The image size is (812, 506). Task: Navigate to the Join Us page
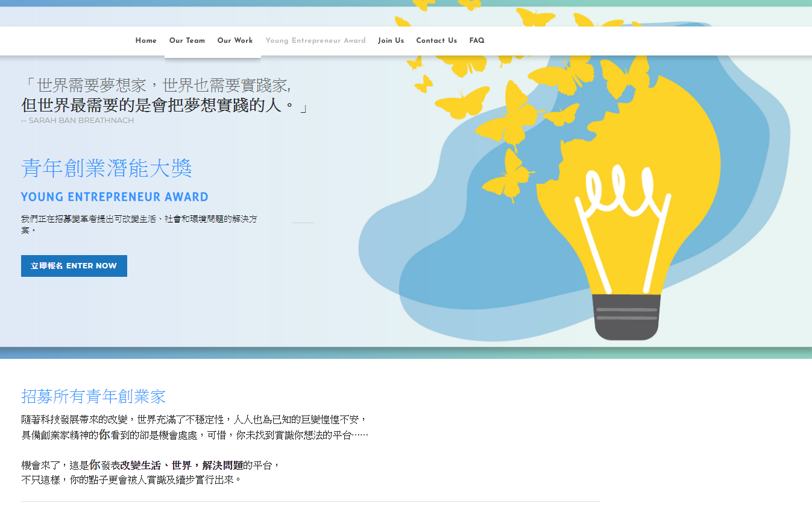click(391, 41)
